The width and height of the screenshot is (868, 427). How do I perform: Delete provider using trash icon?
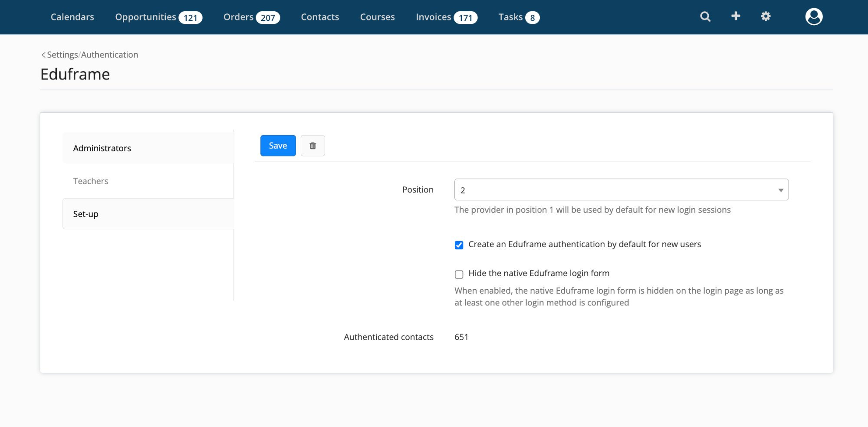coord(312,146)
